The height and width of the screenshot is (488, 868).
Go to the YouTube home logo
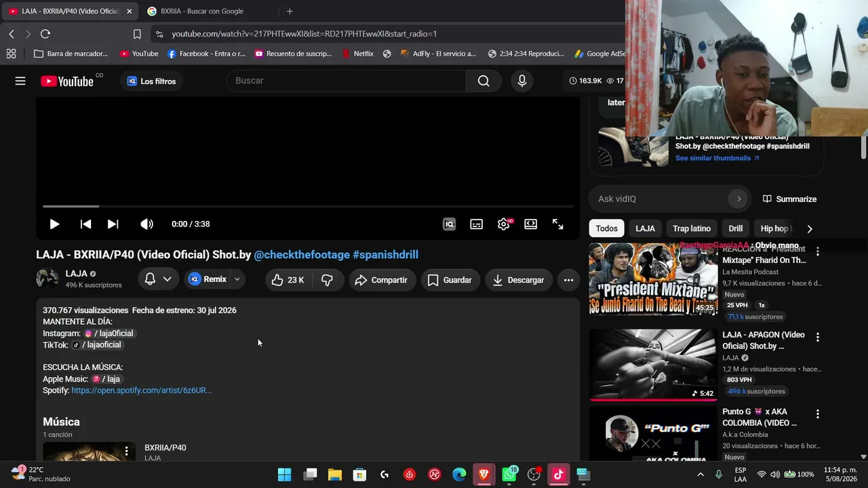pyautogui.click(x=67, y=81)
